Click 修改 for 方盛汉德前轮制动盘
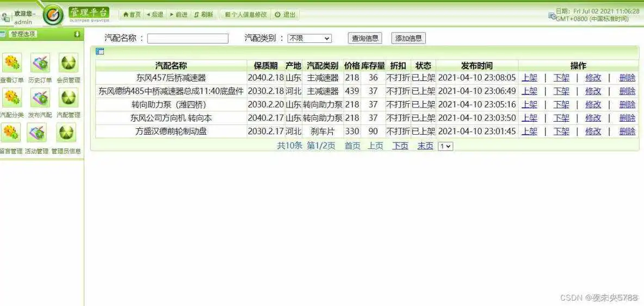The width and height of the screenshot is (644, 306). click(x=593, y=132)
